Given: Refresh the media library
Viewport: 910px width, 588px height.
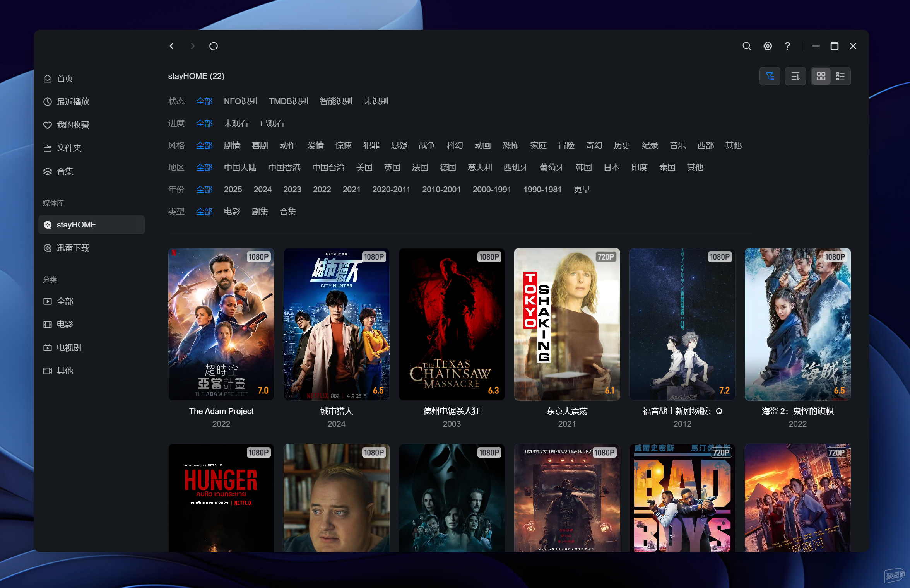Looking at the screenshot, I should (x=214, y=46).
